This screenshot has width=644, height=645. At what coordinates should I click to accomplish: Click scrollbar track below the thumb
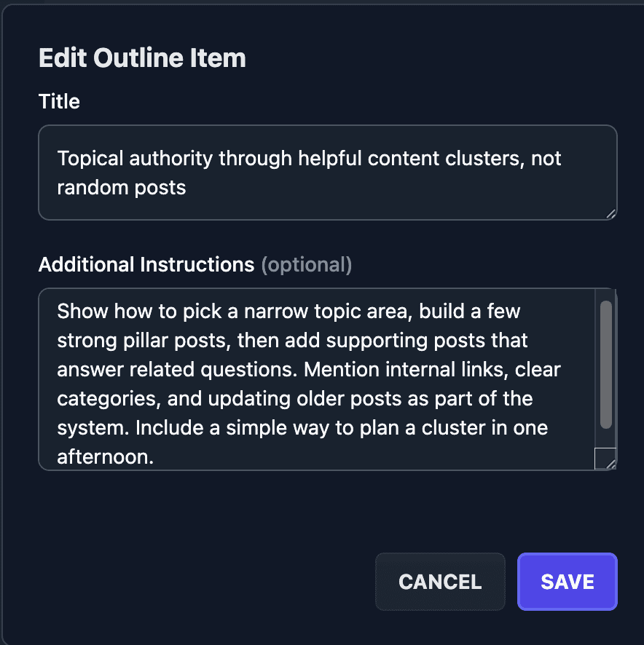[605, 438]
